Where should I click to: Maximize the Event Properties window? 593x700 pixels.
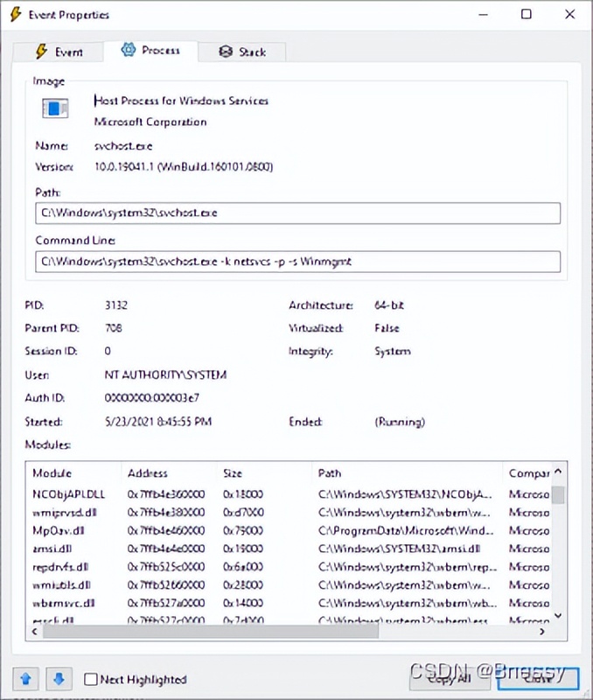click(x=526, y=15)
